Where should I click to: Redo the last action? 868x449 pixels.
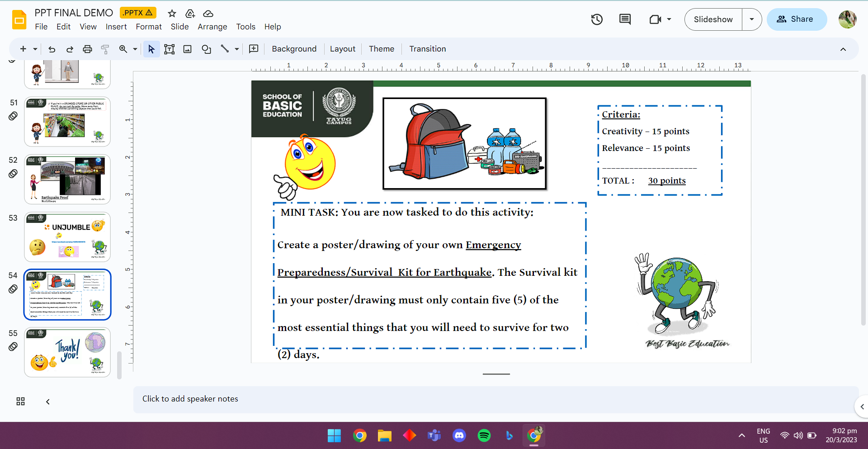tap(70, 49)
